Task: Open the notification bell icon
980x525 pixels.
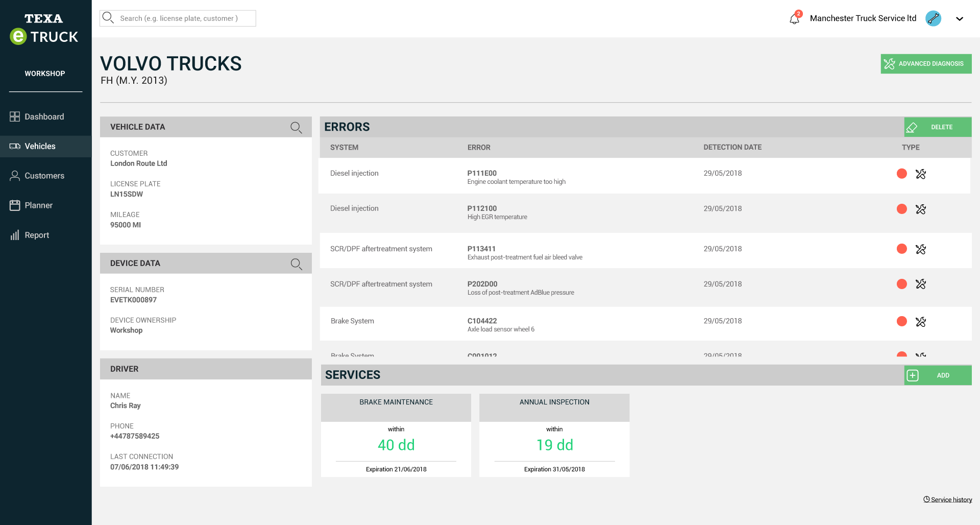Action: [x=795, y=18]
